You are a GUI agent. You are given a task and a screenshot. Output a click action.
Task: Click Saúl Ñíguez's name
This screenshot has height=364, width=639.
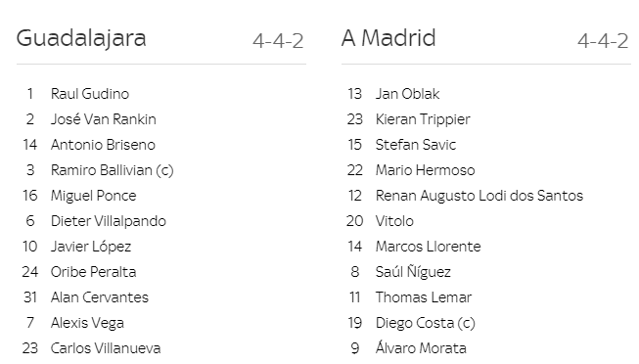(x=413, y=271)
